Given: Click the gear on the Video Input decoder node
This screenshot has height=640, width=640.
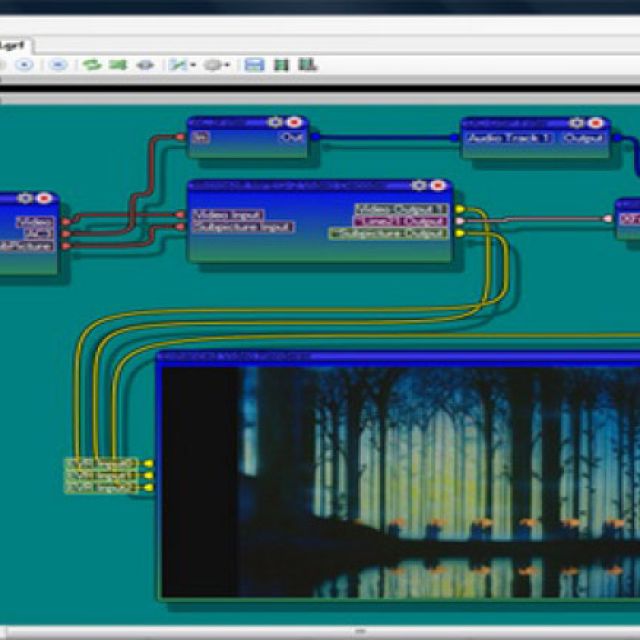Looking at the screenshot, I should coord(418,185).
